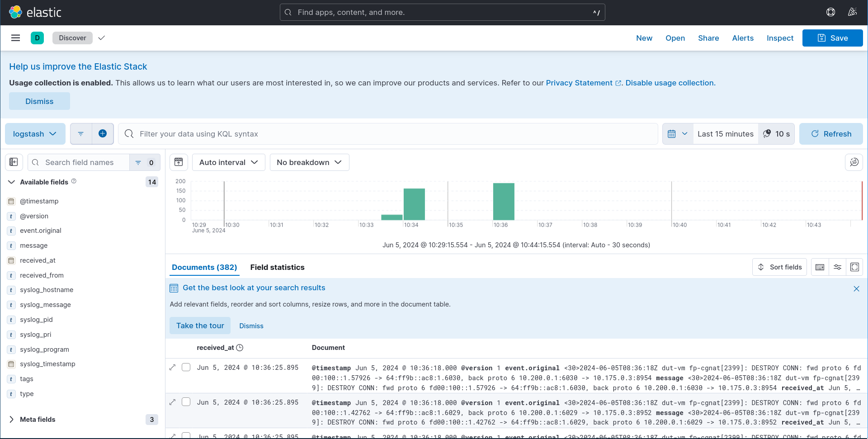Open the Last 15 minutes time picker

725,134
